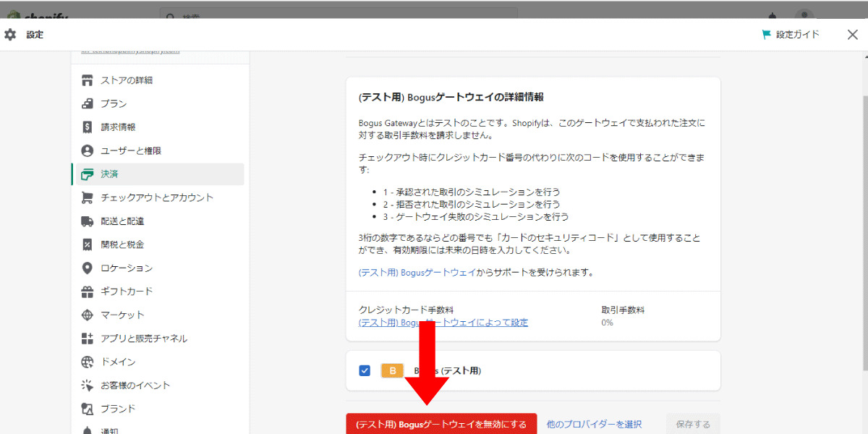Click the 取引手数料 label
Screen dimensions: 868x434
[623, 310]
